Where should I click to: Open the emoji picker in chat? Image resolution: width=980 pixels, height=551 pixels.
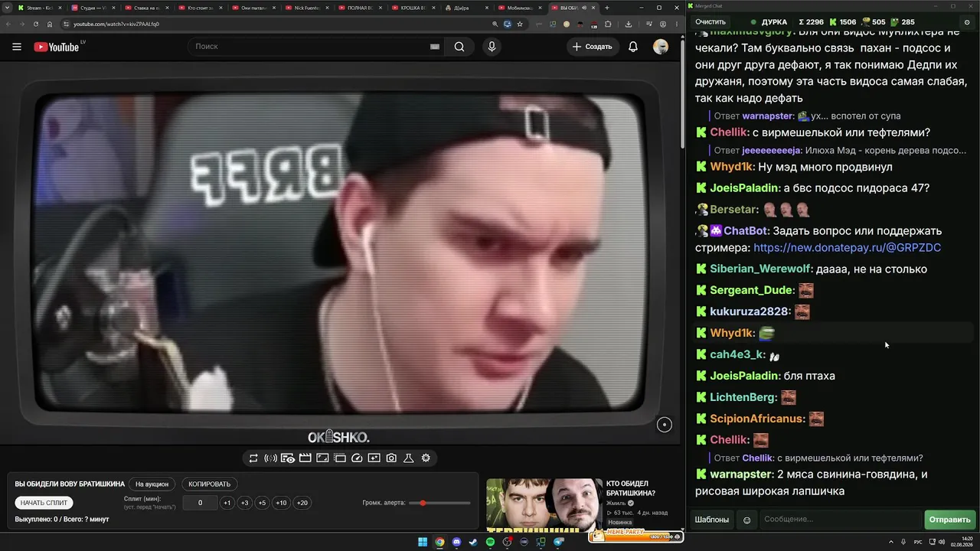pos(747,520)
